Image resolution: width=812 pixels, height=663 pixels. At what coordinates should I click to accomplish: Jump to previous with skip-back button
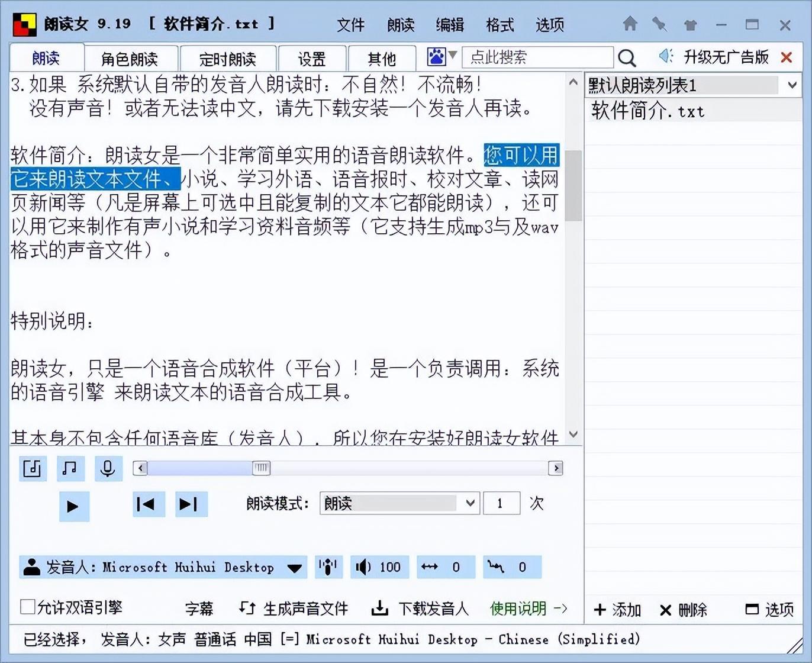pos(149,504)
